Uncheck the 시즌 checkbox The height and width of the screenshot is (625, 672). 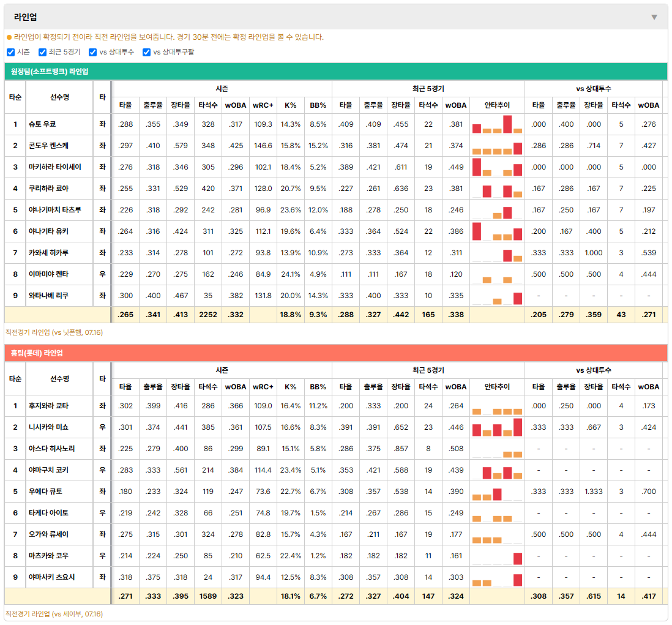click(11, 52)
